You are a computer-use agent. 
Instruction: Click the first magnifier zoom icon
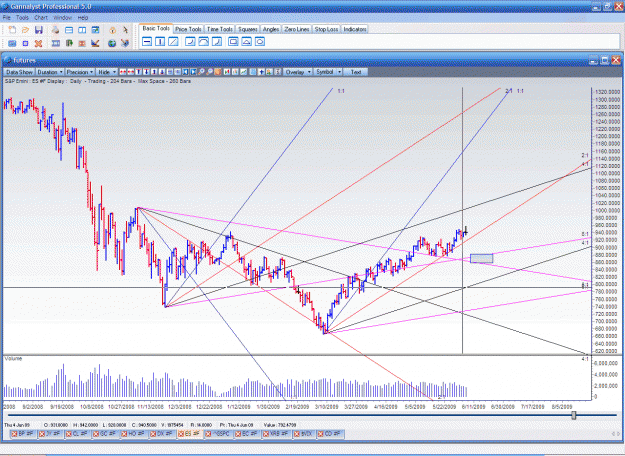[x=202, y=72]
